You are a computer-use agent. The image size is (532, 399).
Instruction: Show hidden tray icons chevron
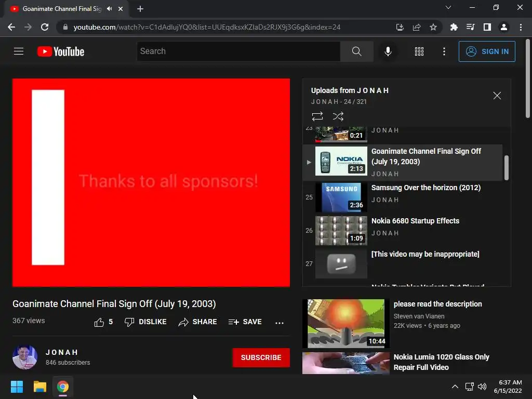coord(455,387)
